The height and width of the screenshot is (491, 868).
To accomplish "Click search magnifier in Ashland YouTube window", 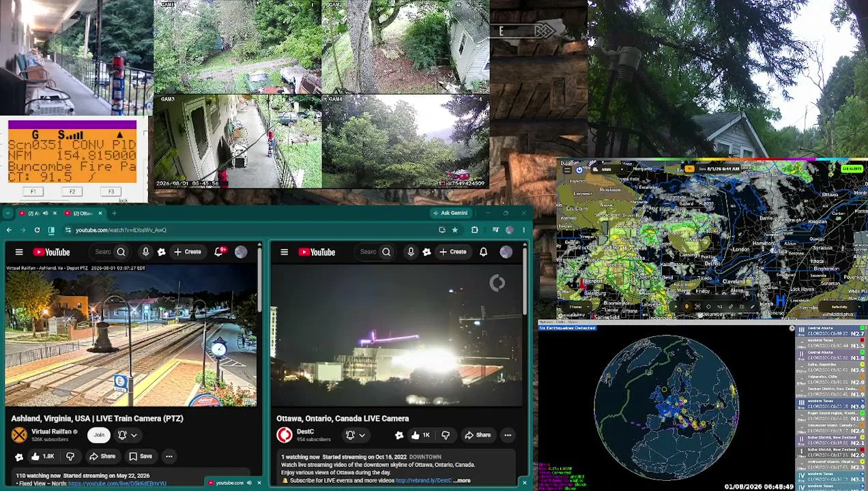I will coord(121,252).
